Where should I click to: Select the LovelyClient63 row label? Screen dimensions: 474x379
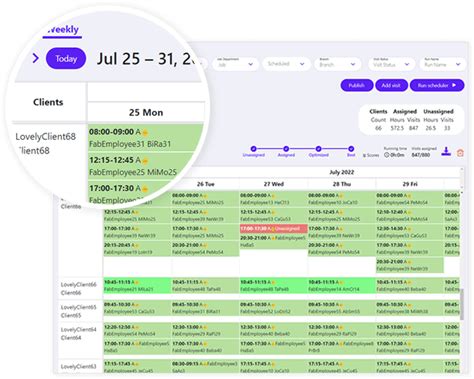click(x=78, y=366)
